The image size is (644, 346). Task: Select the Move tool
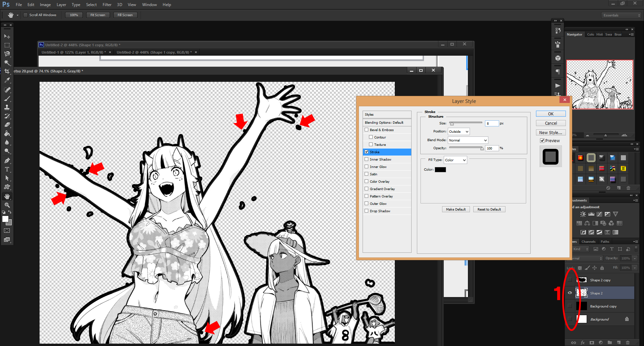7,36
